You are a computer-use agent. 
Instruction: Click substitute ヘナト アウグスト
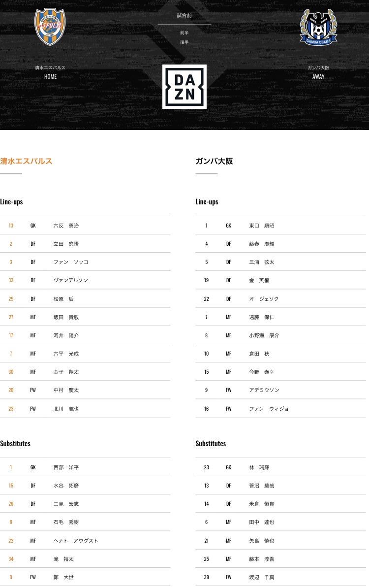tap(76, 541)
